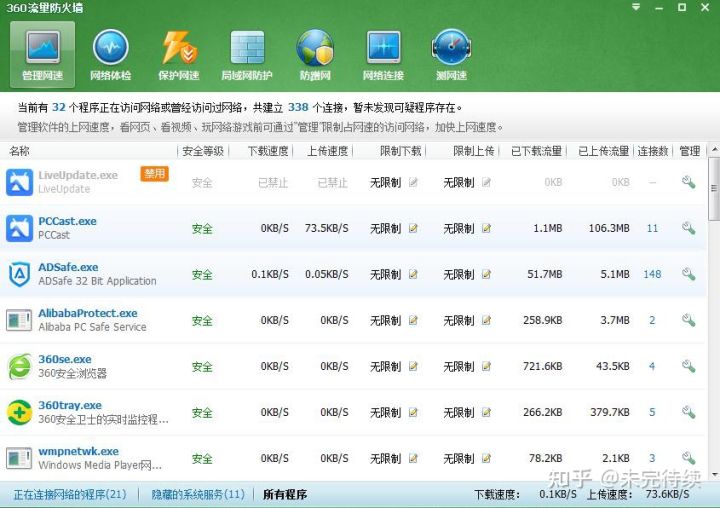Screen dimensions: 720x508
Task: Open the 保护网速 toolbar icon
Action: (179, 54)
